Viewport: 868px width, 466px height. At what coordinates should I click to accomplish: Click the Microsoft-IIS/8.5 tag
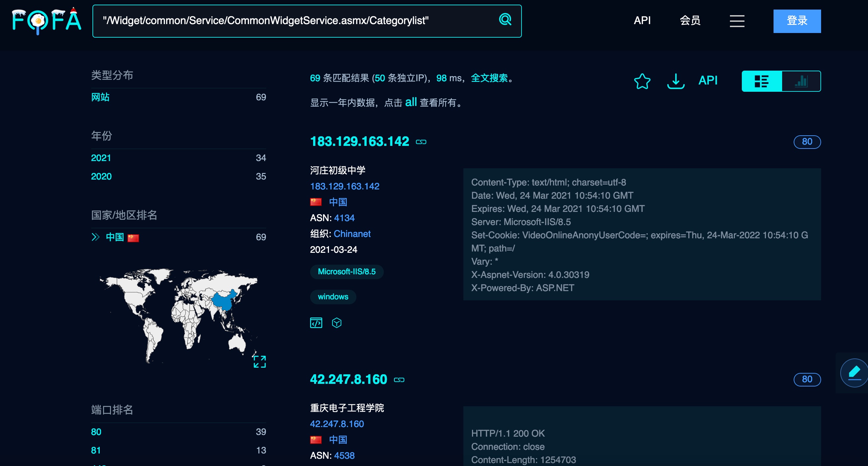pyautogui.click(x=346, y=271)
